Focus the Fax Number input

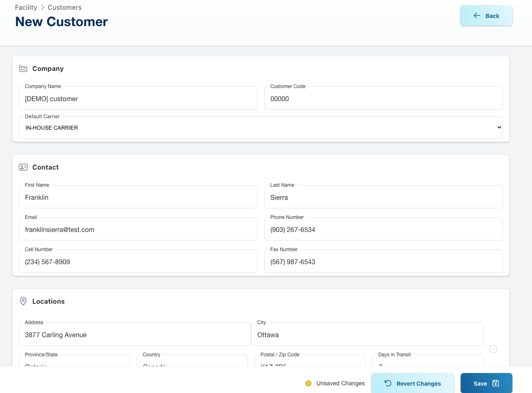coord(383,262)
